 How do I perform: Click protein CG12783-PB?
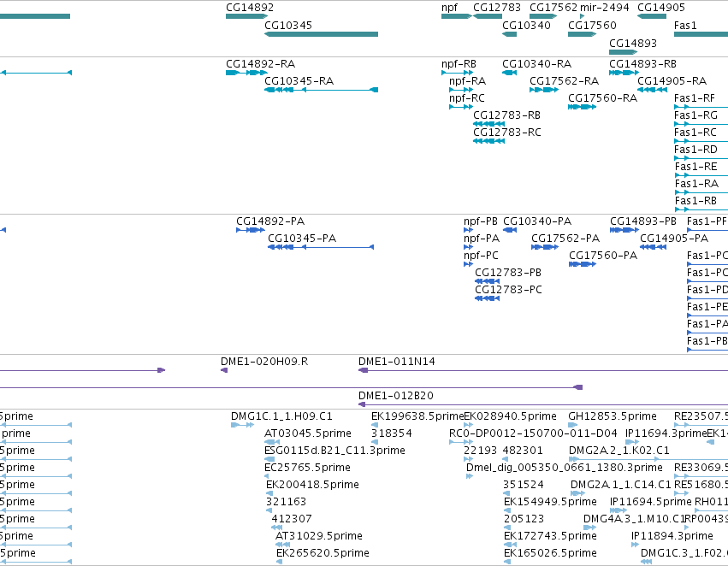[x=508, y=273]
